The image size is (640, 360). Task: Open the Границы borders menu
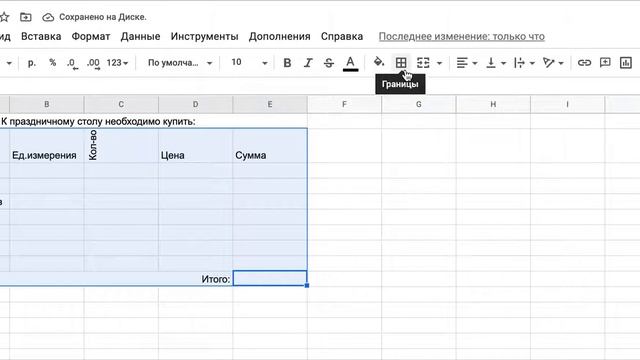401,62
